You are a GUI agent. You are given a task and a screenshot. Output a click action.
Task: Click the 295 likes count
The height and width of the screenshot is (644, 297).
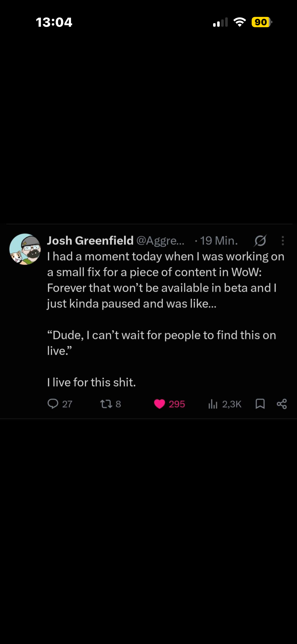(x=177, y=404)
